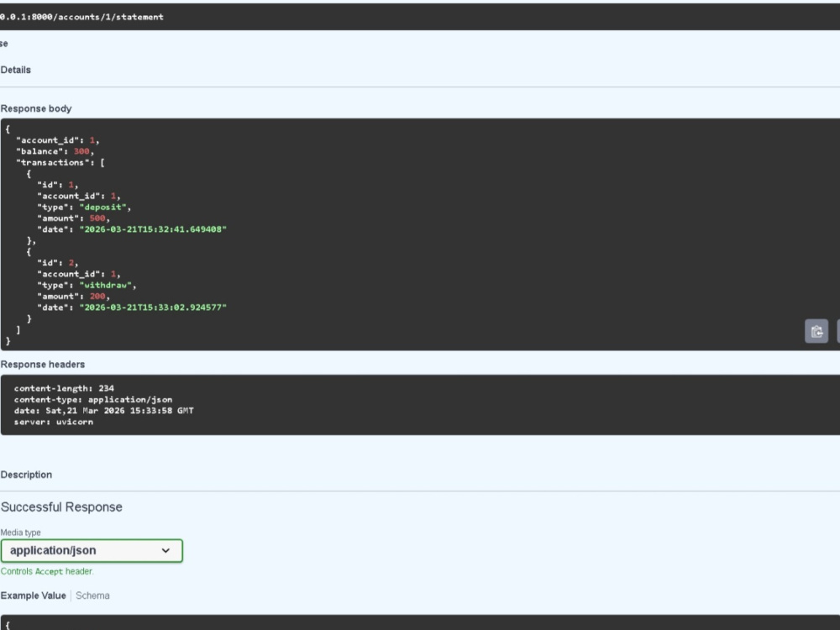Copy response body with clipboard icon
This screenshot has width=840, height=630.
[816, 331]
